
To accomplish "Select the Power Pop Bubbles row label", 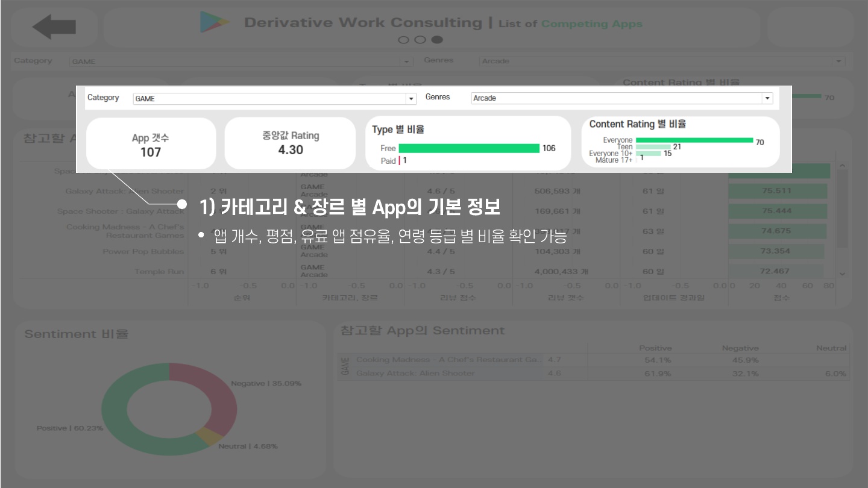I will [x=143, y=252].
